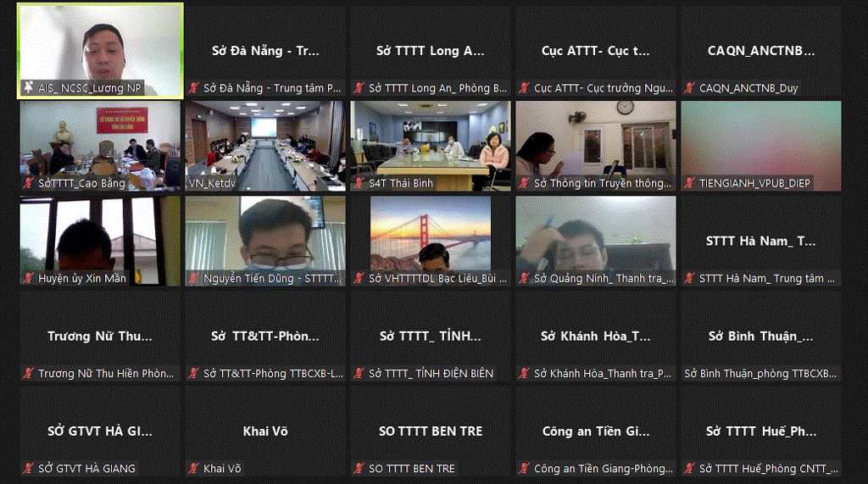Viewport: 868px width, 484px height.
Task: Click the Sở TTTT_ TỈNH ĐIỆN BIÊN tile
Action: point(431,337)
